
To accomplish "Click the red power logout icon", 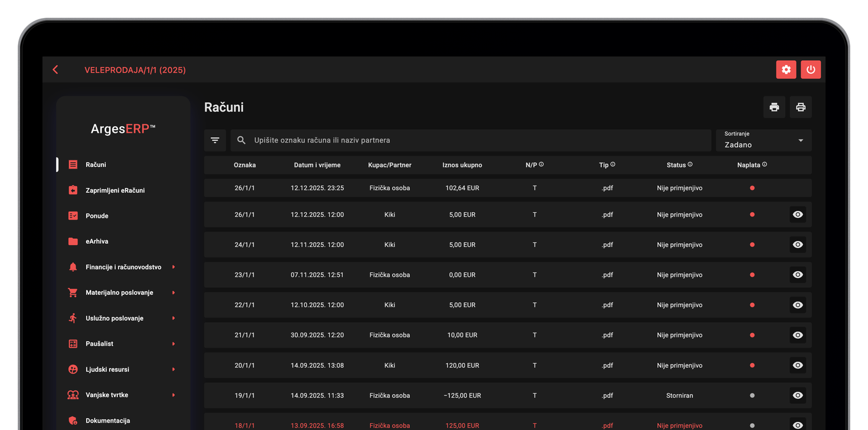I will tap(811, 69).
